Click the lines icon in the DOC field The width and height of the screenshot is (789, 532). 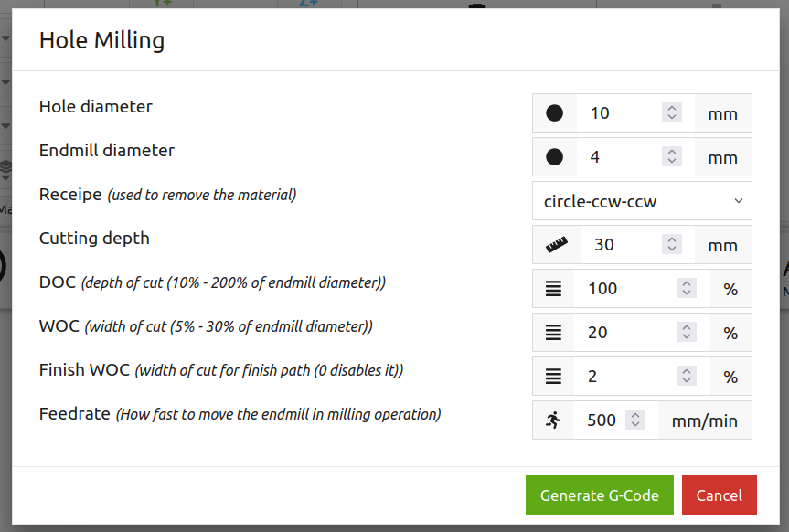pos(553,289)
